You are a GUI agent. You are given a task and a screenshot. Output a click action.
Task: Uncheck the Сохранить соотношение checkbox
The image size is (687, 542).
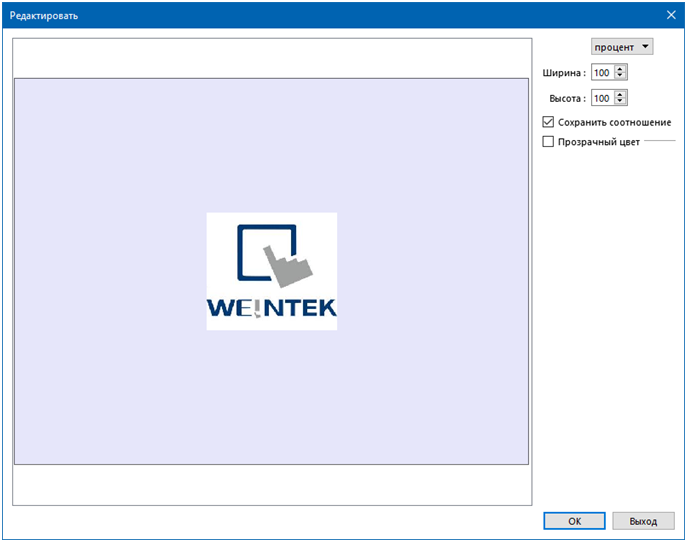[548, 122]
